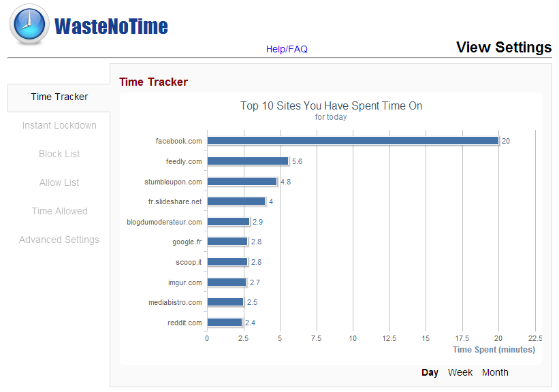Click the facebook.com bar in chart
Viewport: 559px width, 392px height.
click(x=353, y=141)
